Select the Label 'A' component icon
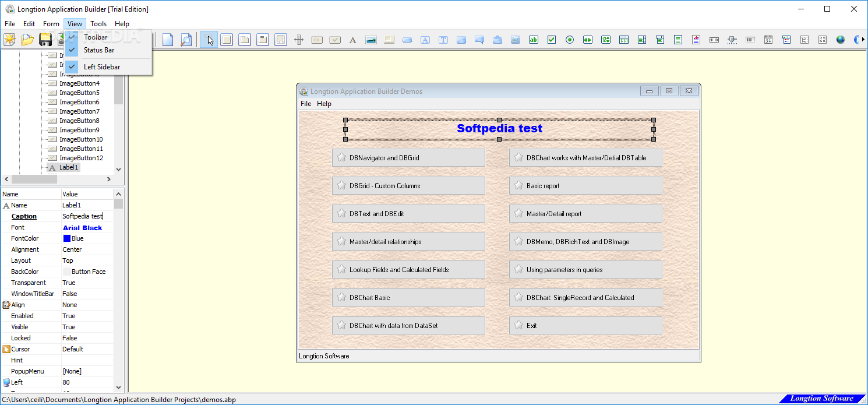Image resolution: width=868 pixels, height=405 pixels. [352, 40]
